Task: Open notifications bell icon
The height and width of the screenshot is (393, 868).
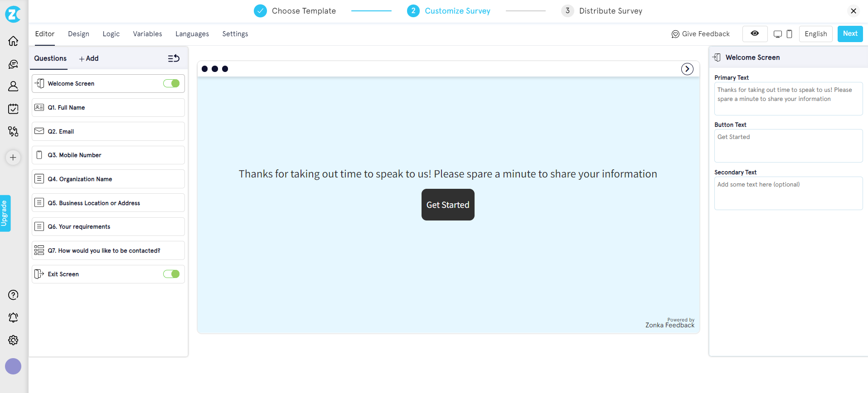Action: tap(13, 317)
